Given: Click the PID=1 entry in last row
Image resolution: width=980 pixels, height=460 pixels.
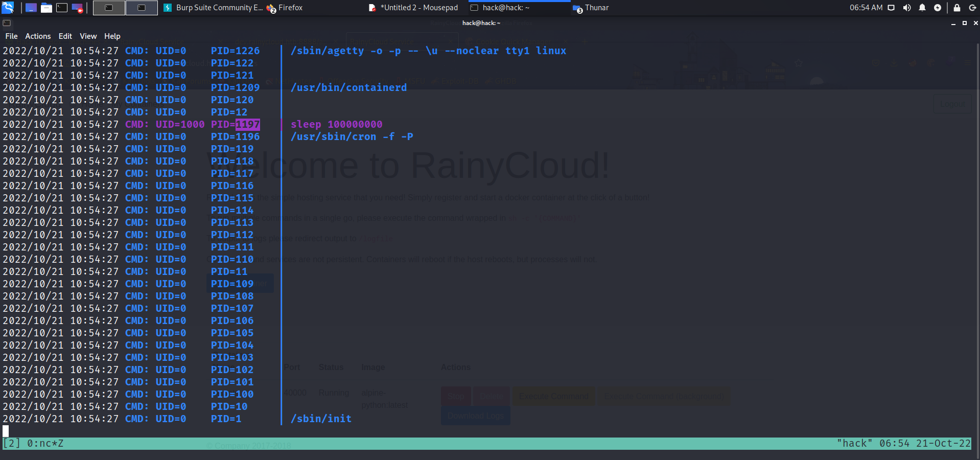Looking at the screenshot, I should point(226,419).
